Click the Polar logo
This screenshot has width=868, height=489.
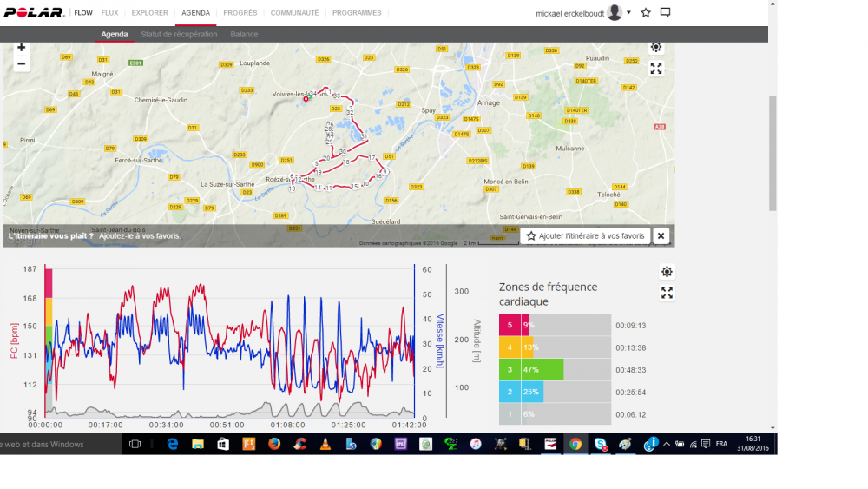click(x=34, y=13)
